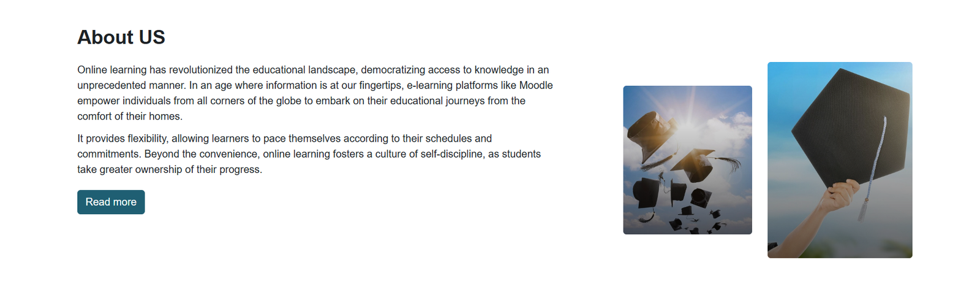Screen dimensions: 980x284
Task: Click the word "US" in the heading
Action: (152, 37)
